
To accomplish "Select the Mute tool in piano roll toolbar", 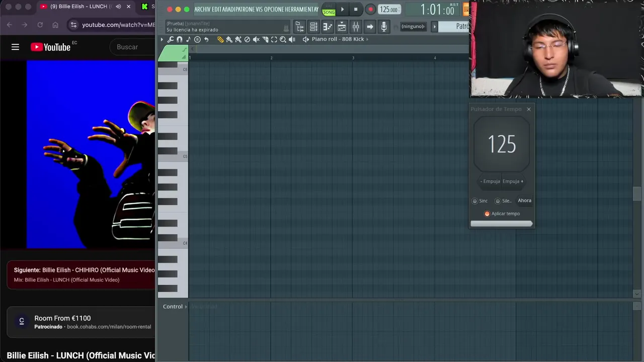I will (256, 39).
